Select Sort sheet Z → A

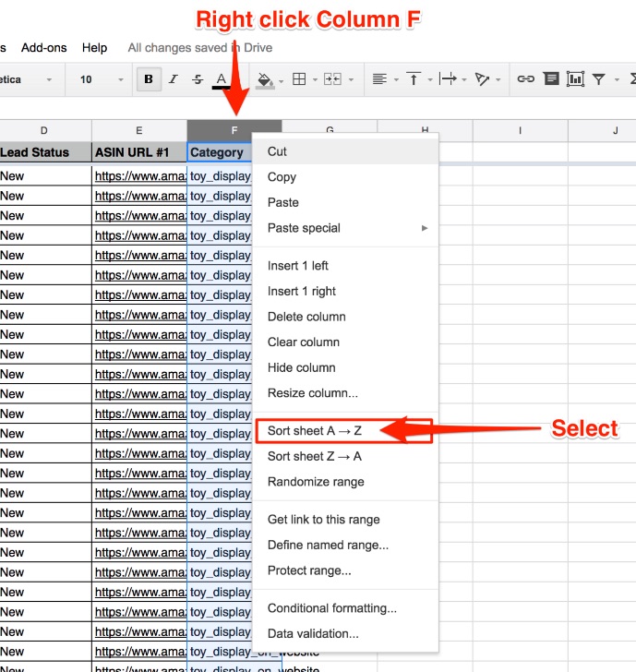pos(345,456)
